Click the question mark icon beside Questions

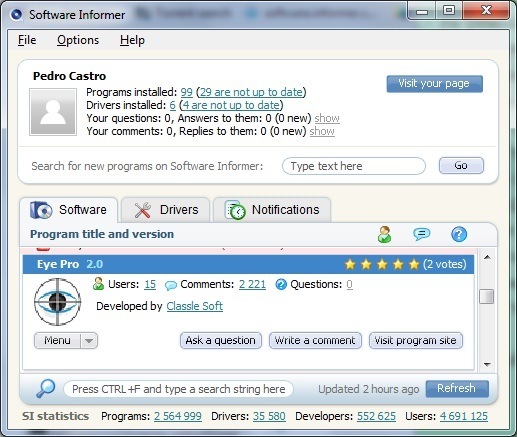pos(281,284)
